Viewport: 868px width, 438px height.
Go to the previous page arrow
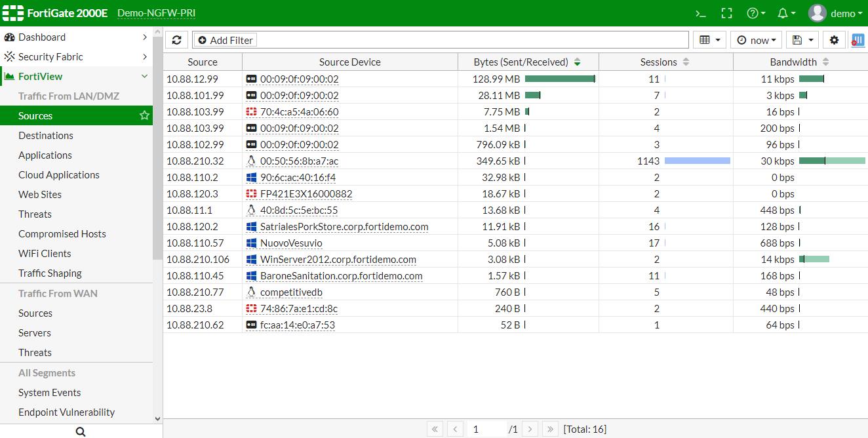click(x=455, y=429)
